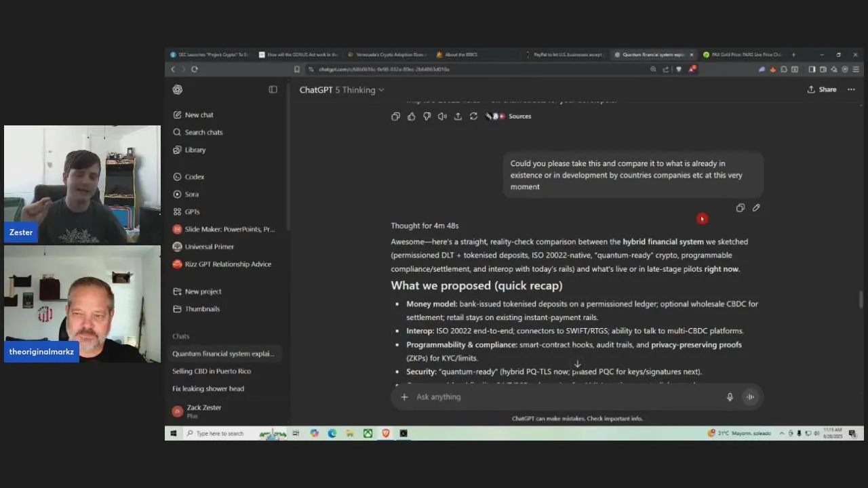Image resolution: width=868 pixels, height=488 pixels.
Task: Open the notification center icon
Action: point(852,433)
